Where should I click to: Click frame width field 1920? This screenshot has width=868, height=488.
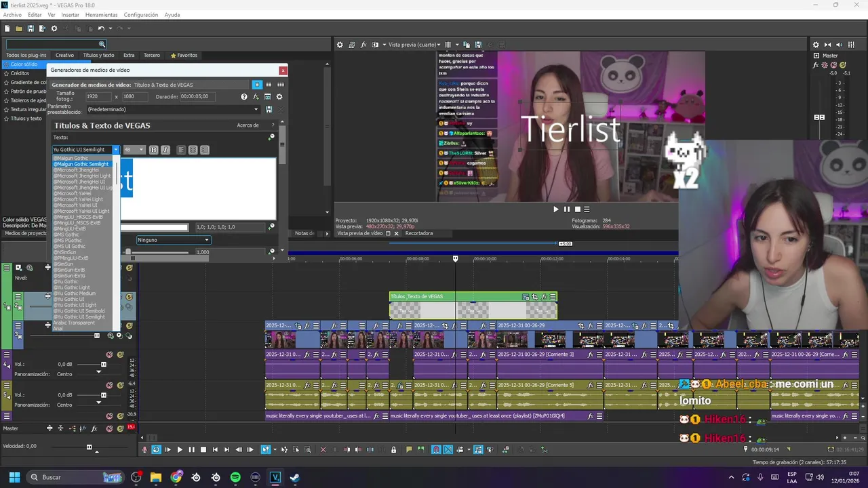point(98,97)
